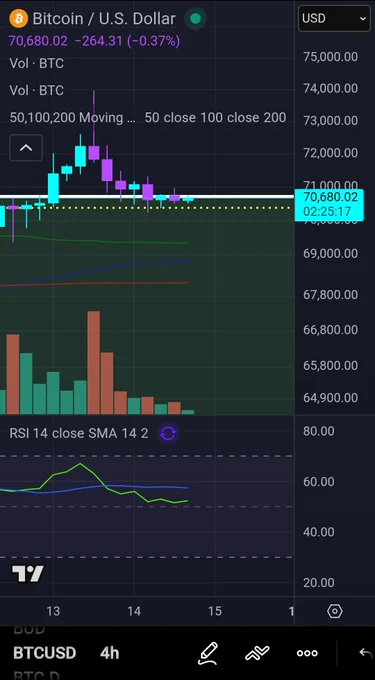The width and height of the screenshot is (375, 680).
Task: Select the Bitcoin / U.S. Dollar title
Action: click(104, 19)
